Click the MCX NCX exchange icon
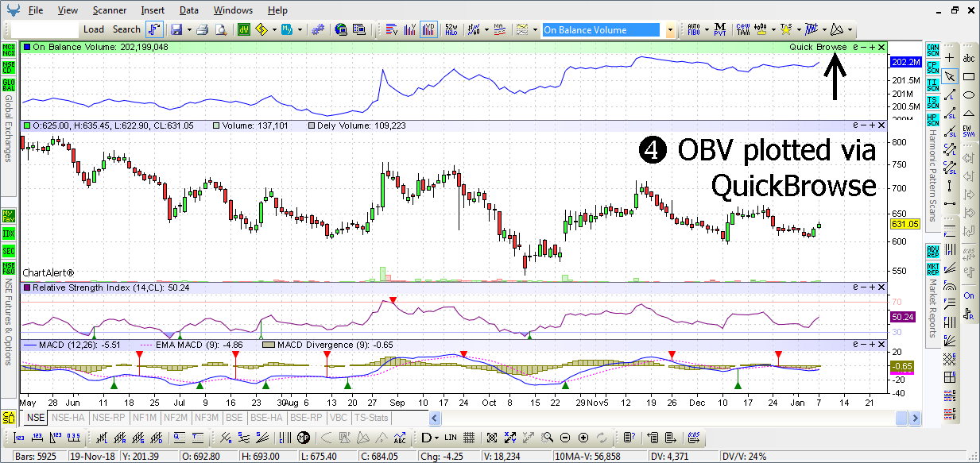The width and height of the screenshot is (980, 463). click(9, 50)
